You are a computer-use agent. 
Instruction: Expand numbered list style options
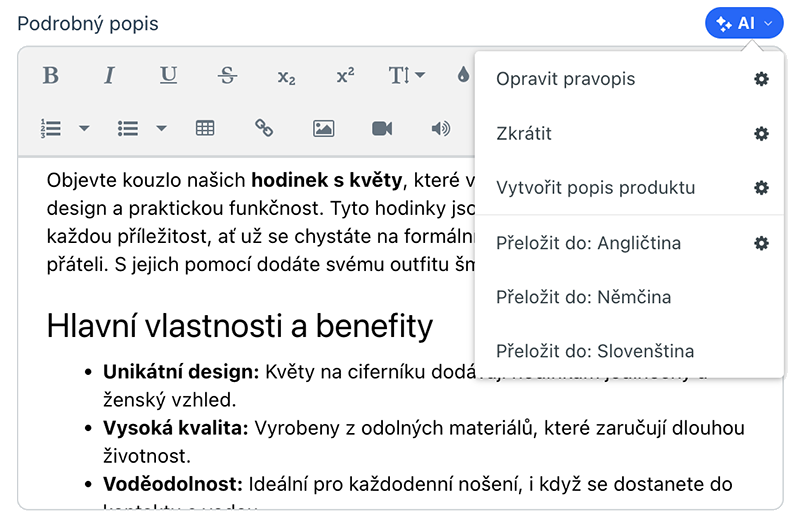pyautogui.click(x=84, y=128)
